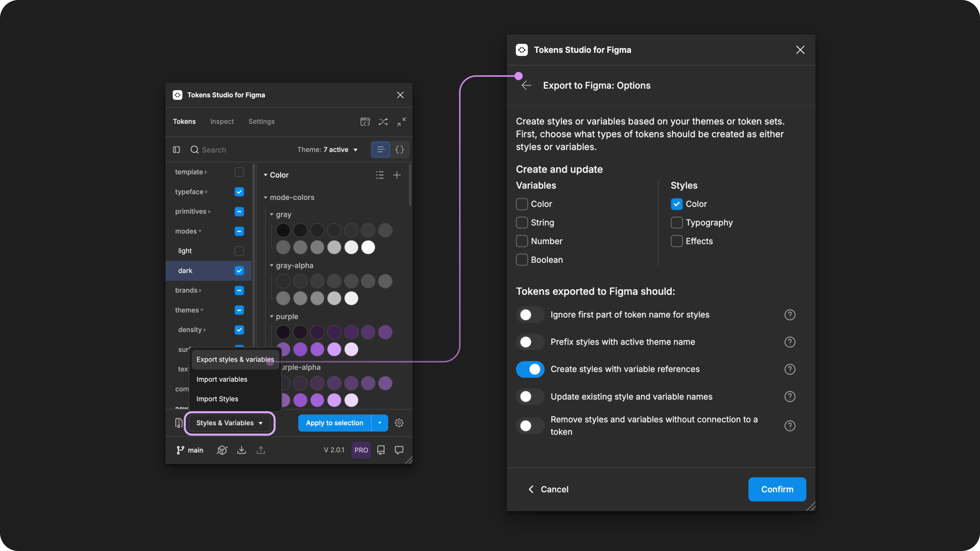The height and width of the screenshot is (551, 980).
Task: Open the docs book icon in footer
Action: pos(381,450)
